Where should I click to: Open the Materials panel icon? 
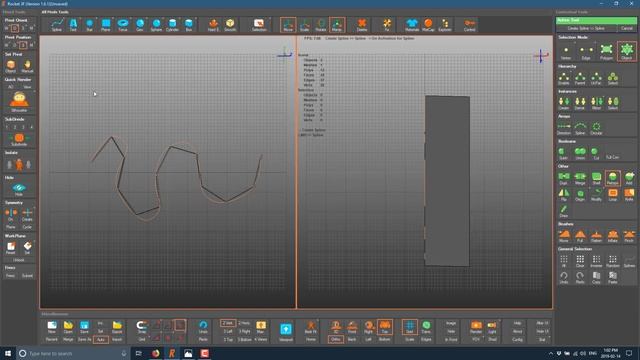pos(412,24)
